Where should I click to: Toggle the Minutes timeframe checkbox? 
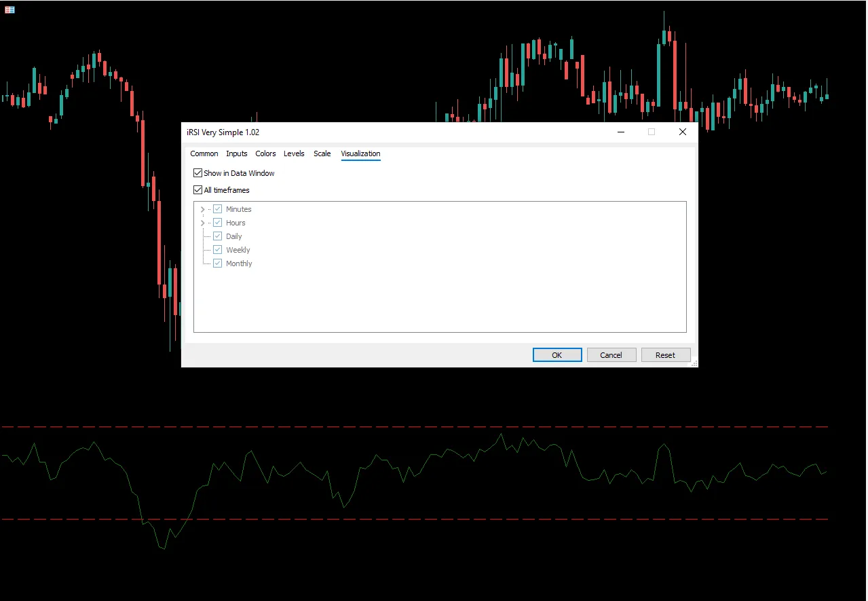point(218,209)
